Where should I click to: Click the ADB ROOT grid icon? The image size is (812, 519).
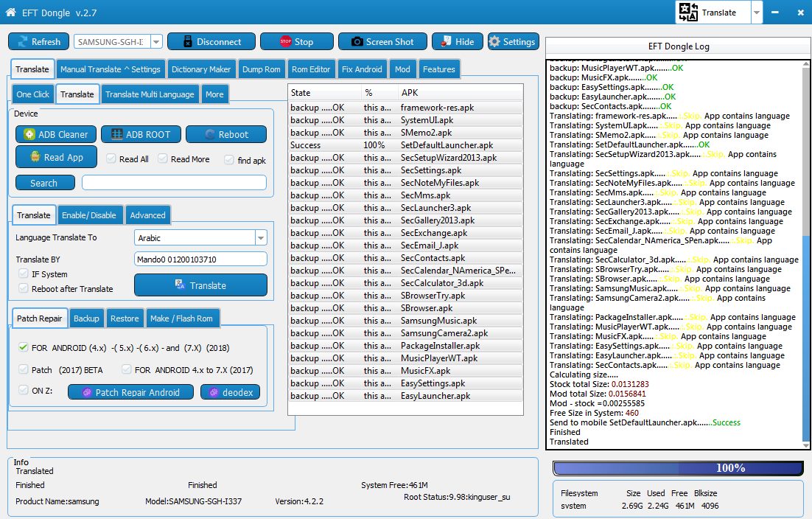click(x=117, y=134)
